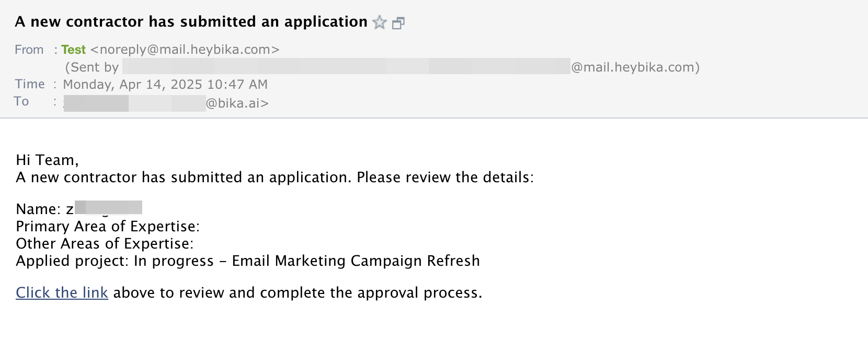The width and height of the screenshot is (868, 353).
Task: Click the contractor Name line
Action: coord(79,208)
